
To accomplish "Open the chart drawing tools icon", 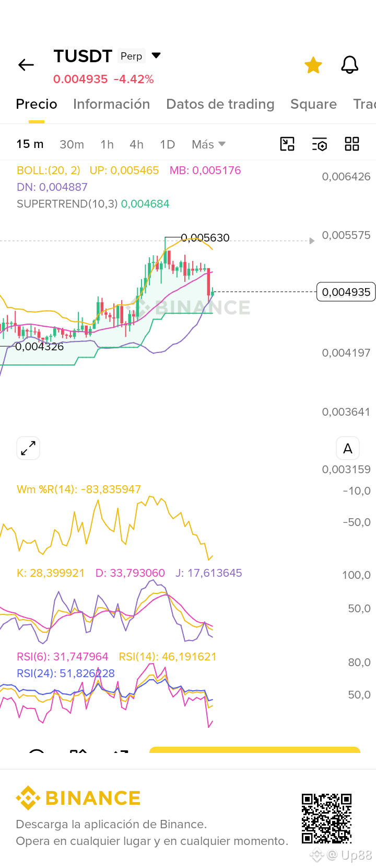I will 287,144.
